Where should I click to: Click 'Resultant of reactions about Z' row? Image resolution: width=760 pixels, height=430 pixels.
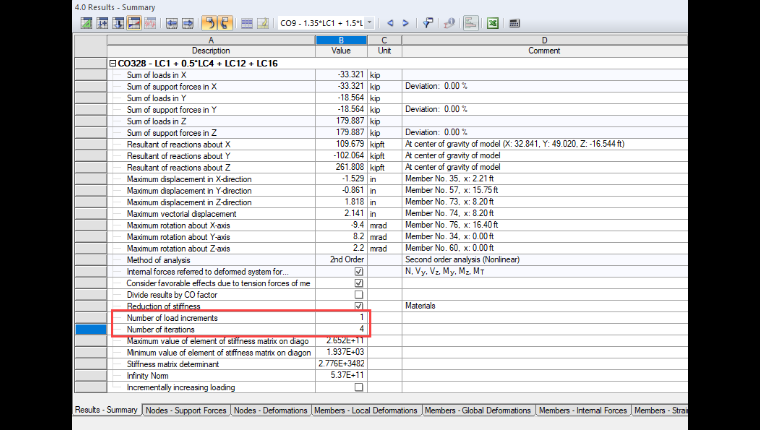click(x=380, y=167)
